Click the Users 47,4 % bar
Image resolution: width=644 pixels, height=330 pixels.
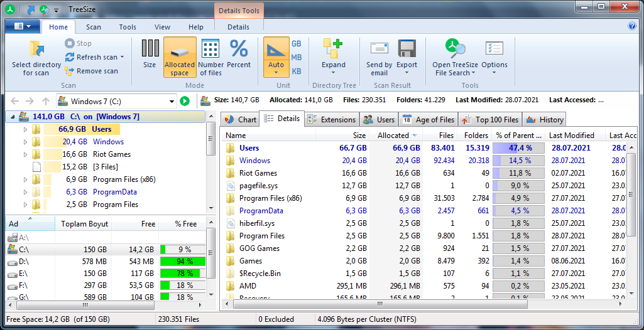pos(518,148)
